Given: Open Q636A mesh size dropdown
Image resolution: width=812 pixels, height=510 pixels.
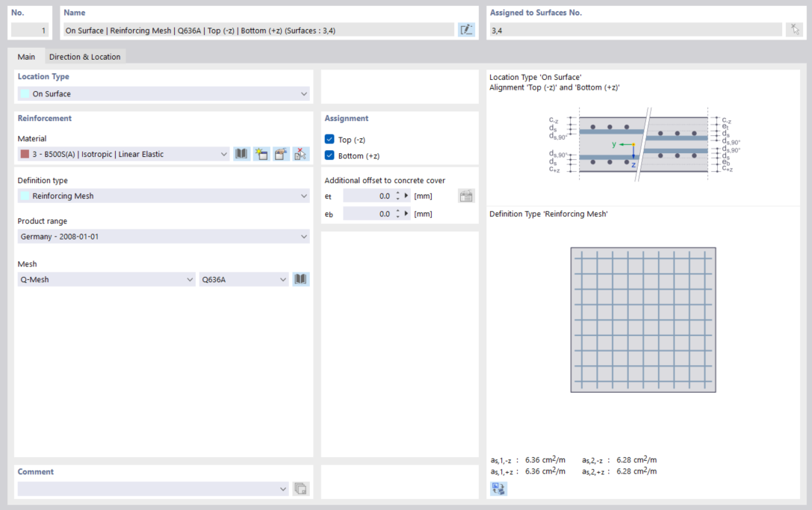Looking at the screenshot, I should pyautogui.click(x=244, y=279).
